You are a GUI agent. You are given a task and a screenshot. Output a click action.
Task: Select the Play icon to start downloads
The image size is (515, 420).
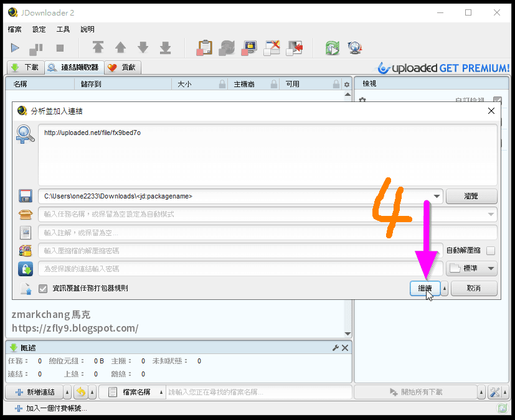14,47
